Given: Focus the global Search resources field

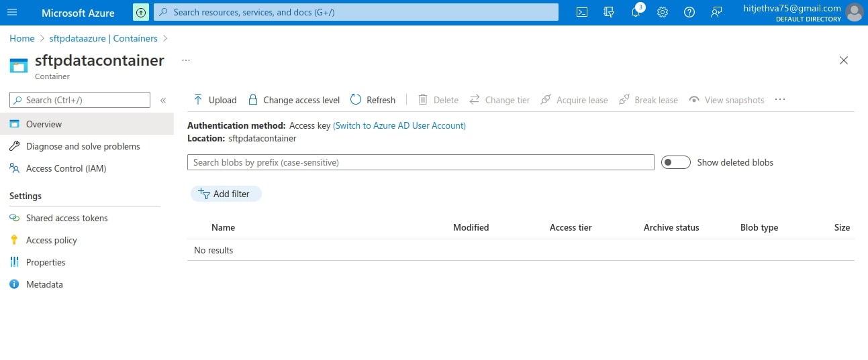Looking at the screenshot, I should [356, 12].
